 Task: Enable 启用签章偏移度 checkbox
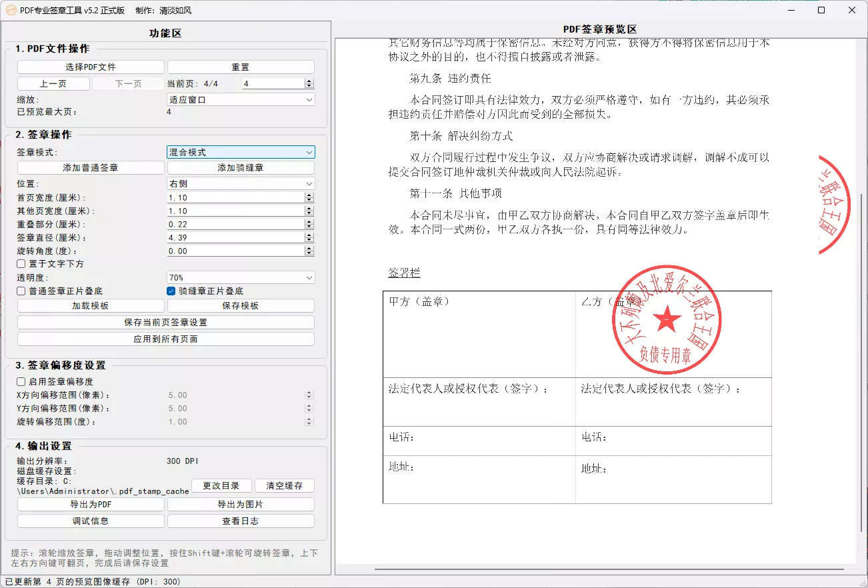point(21,382)
